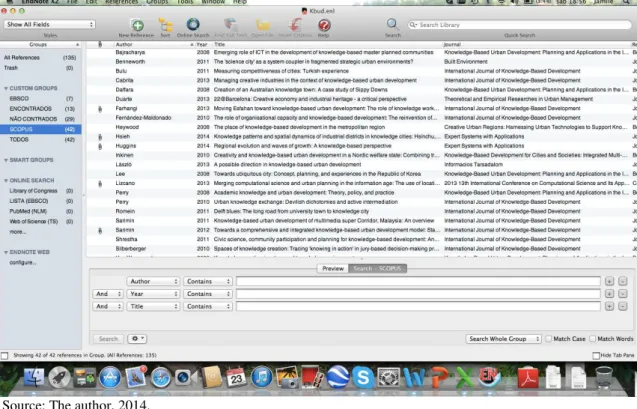The image size is (637, 409).
Task: Enable the Match Case checkbox
Action: click(x=548, y=339)
